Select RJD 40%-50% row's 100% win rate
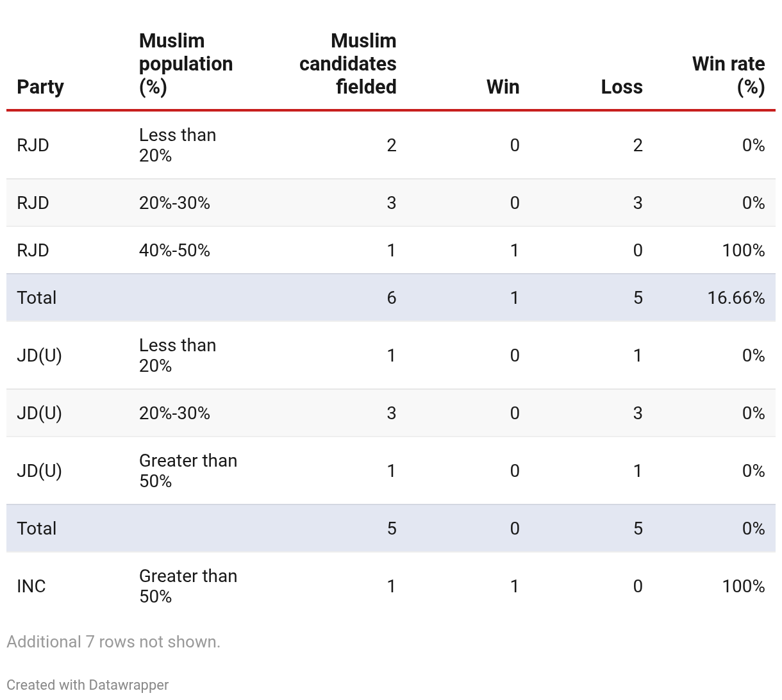 [x=743, y=250]
